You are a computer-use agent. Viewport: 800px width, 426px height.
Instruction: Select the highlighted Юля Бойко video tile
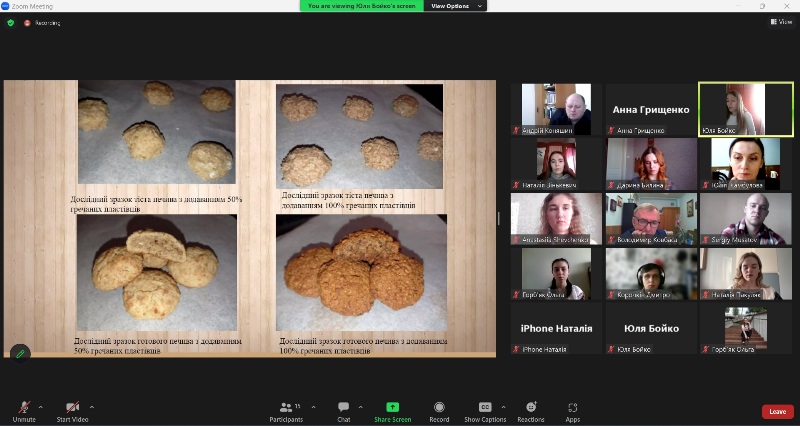(x=745, y=109)
